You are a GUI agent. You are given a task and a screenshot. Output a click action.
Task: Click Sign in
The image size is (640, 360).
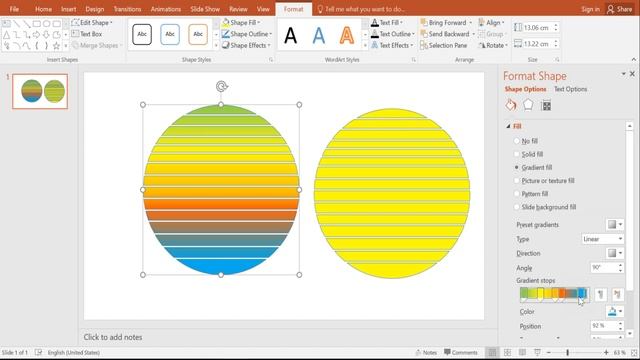point(590,9)
